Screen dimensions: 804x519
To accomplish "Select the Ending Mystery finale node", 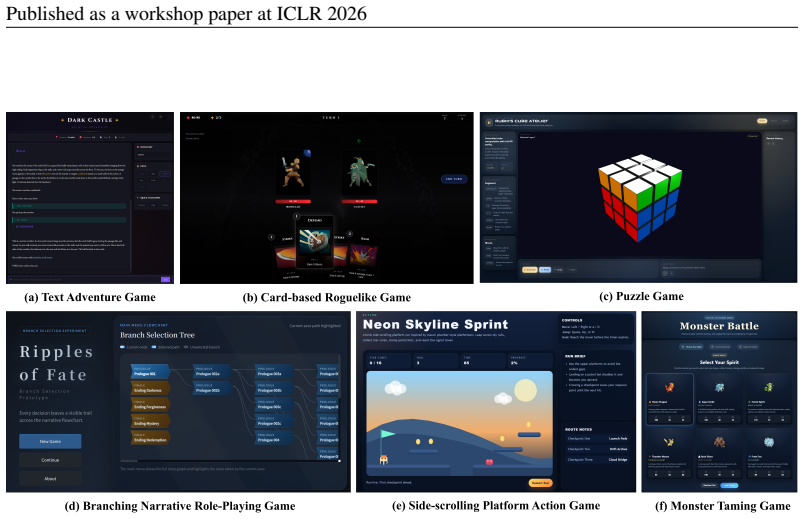I will 151,422.
